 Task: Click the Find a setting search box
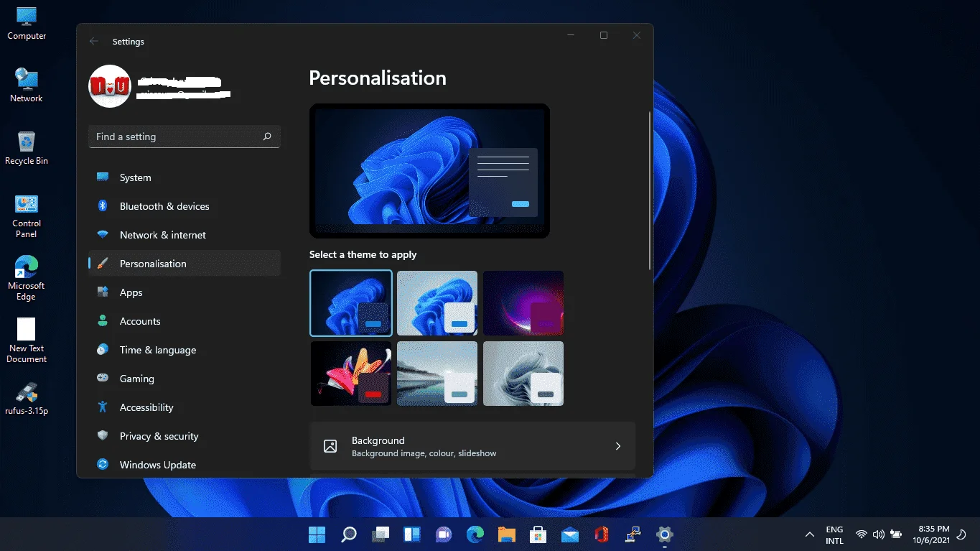tap(184, 136)
